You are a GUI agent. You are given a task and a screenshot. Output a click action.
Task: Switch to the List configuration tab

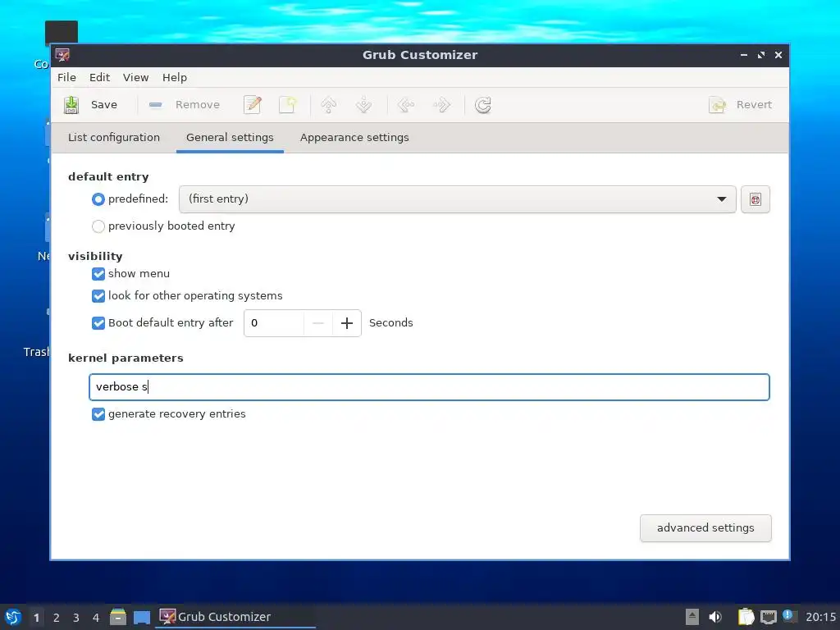113,138
